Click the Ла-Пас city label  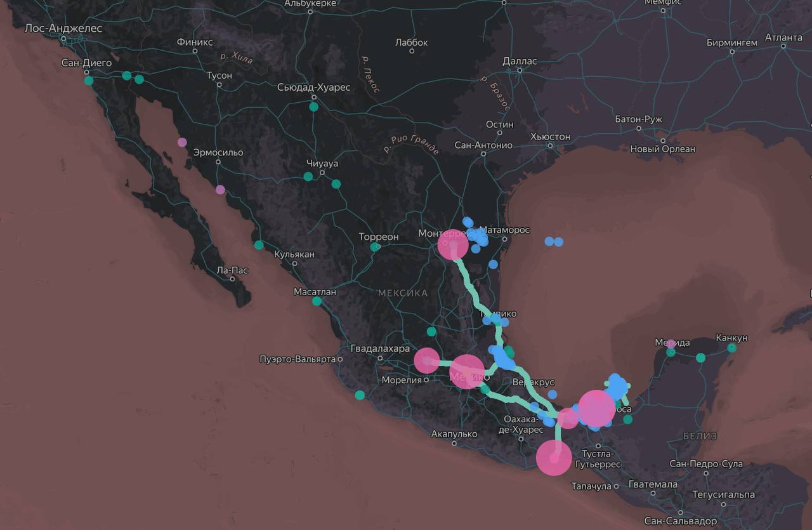[x=232, y=270]
